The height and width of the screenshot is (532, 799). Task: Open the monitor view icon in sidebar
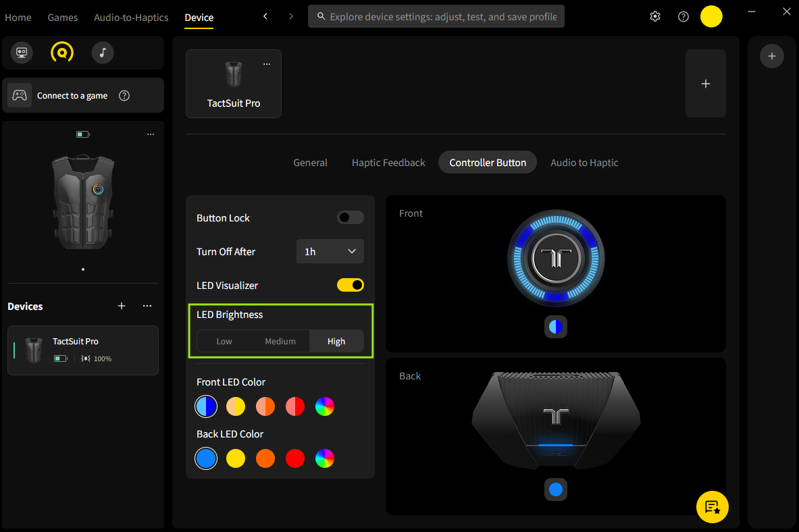pyautogui.click(x=22, y=53)
